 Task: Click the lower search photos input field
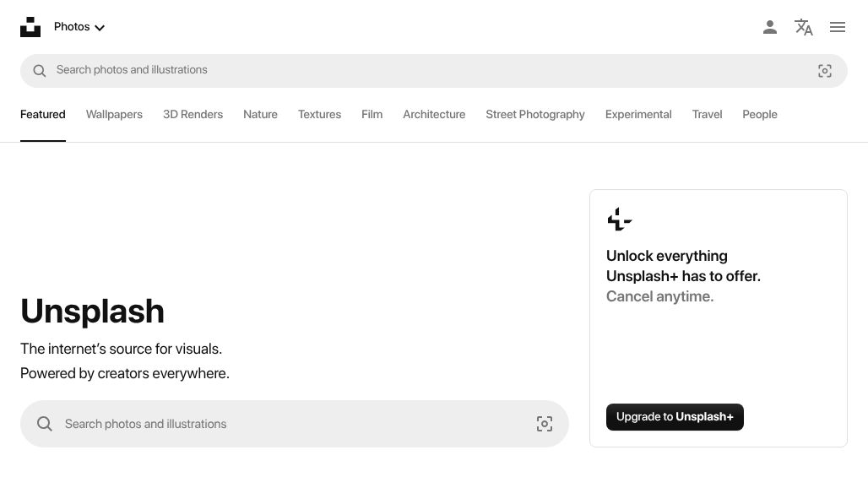253,424
